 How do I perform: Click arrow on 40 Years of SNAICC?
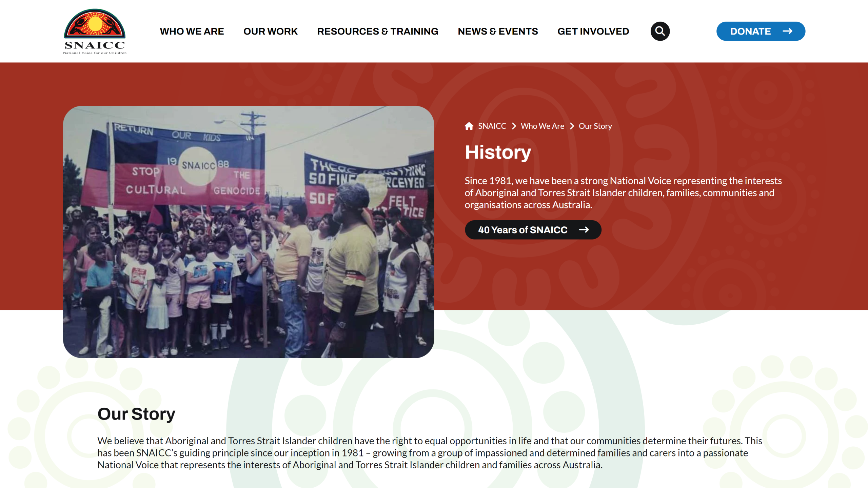(584, 230)
